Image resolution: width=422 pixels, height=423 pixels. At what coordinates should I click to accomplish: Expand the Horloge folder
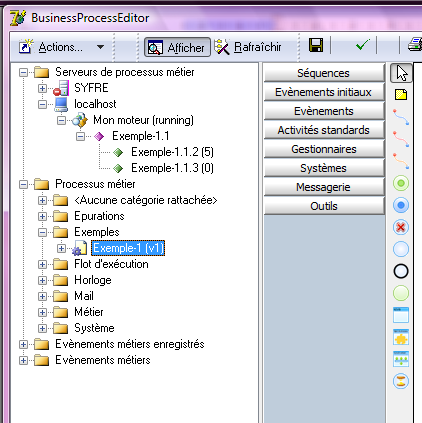click(x=42, y=280)
